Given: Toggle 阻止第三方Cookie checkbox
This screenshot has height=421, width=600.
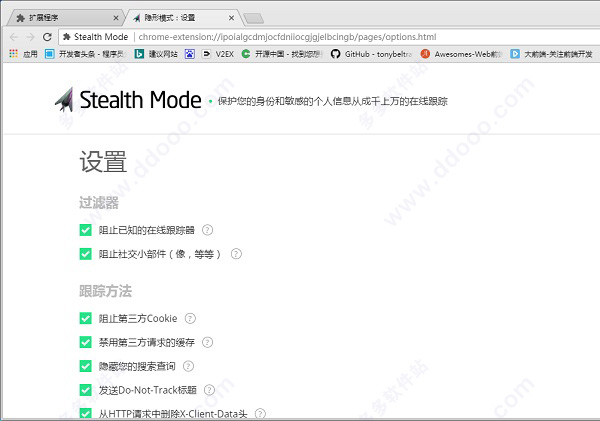Looking at the screenshot, I should [x=85, y=318].
